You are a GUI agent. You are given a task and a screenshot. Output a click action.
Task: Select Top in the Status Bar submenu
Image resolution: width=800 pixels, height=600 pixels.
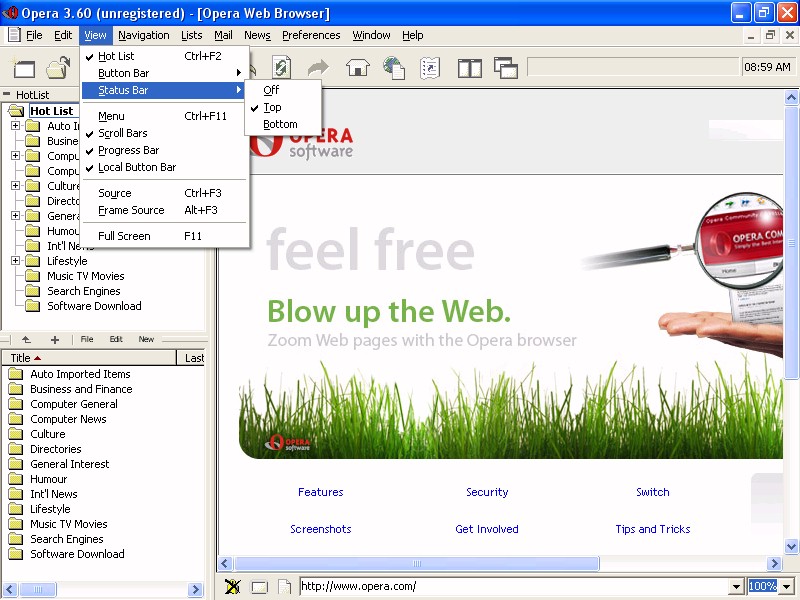pyautogui.click(x=283, y=107)
